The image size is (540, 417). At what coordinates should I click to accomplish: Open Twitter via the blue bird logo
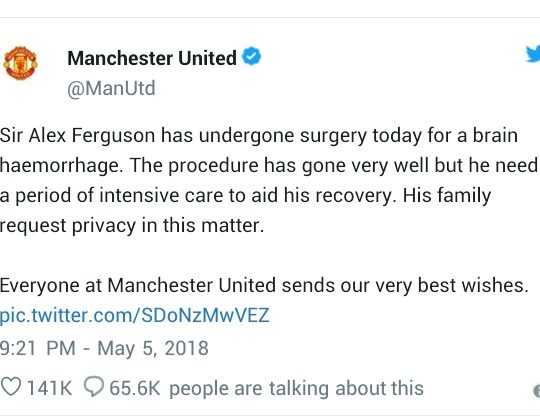click(533, 54)
